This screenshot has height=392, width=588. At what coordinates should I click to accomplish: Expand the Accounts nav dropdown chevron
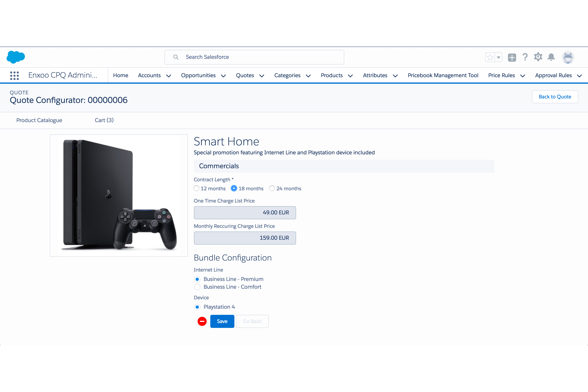click(x=169, y=76)
